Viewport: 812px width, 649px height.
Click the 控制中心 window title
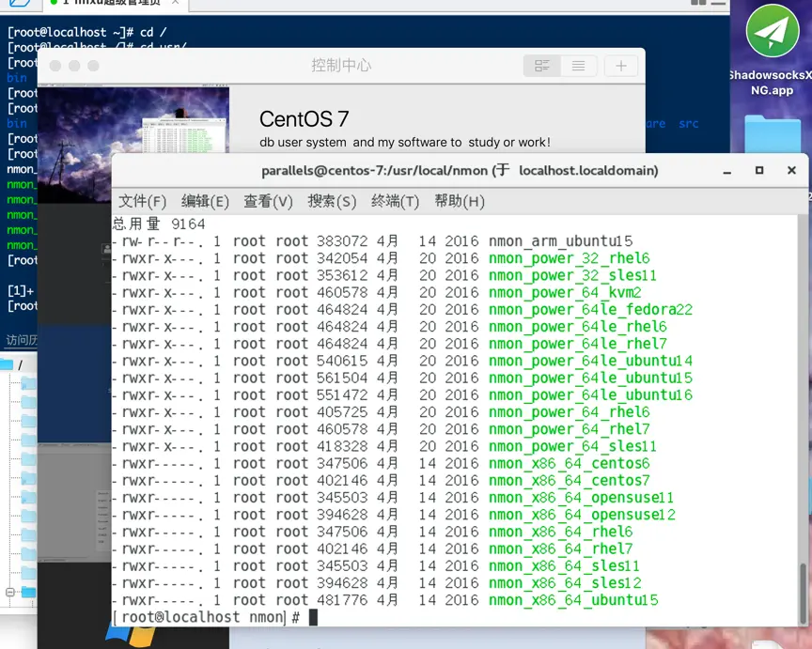[x=341, y=65]
